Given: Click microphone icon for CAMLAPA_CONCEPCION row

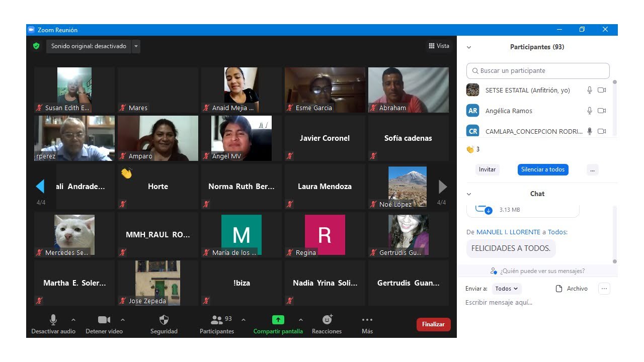Looking at the screenshot, I should tap(590, 131).
